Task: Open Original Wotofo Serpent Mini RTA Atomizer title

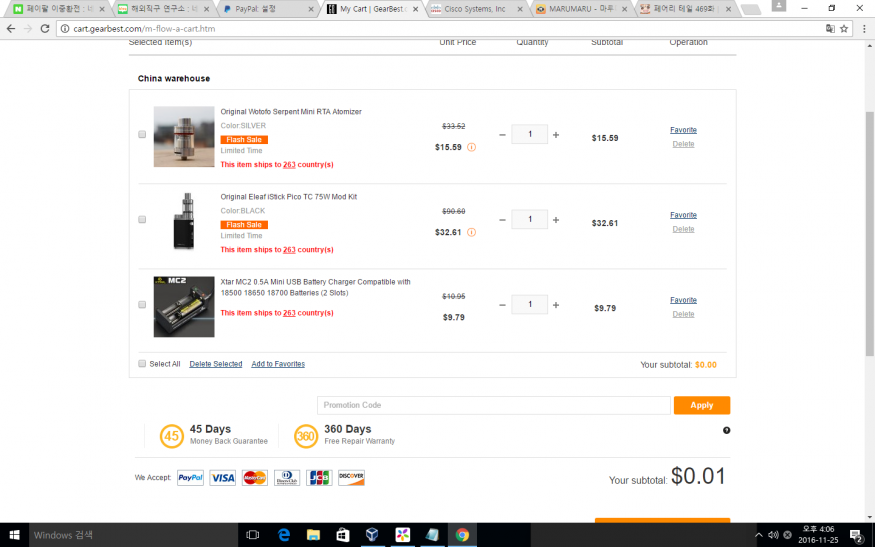Action: [x=291, y=112]
